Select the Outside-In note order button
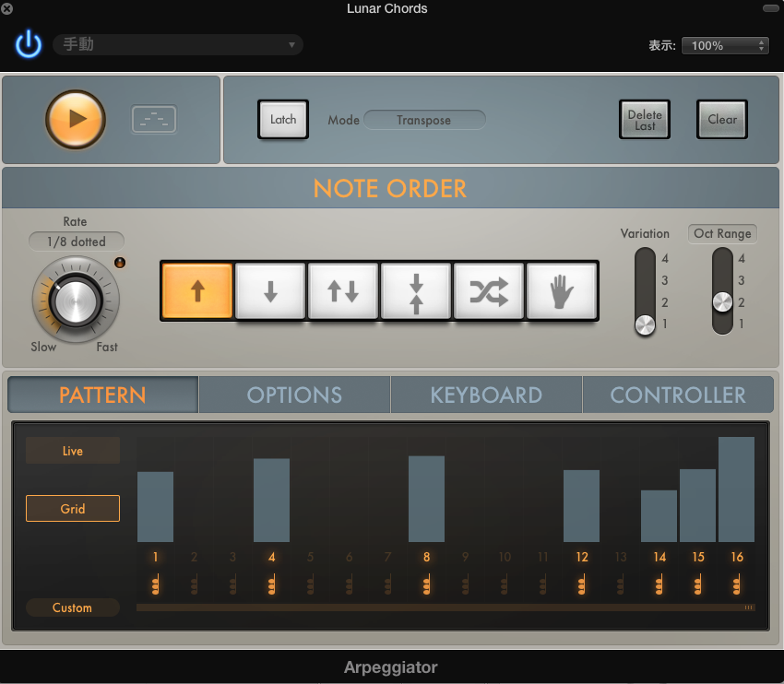 click(416, 290)
